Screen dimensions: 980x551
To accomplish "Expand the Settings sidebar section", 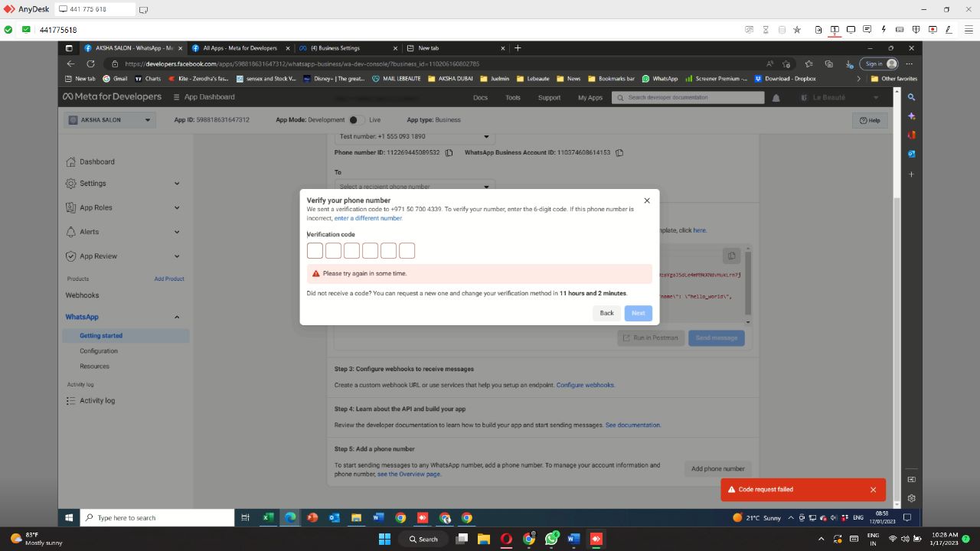I will [x=177, y=184].
